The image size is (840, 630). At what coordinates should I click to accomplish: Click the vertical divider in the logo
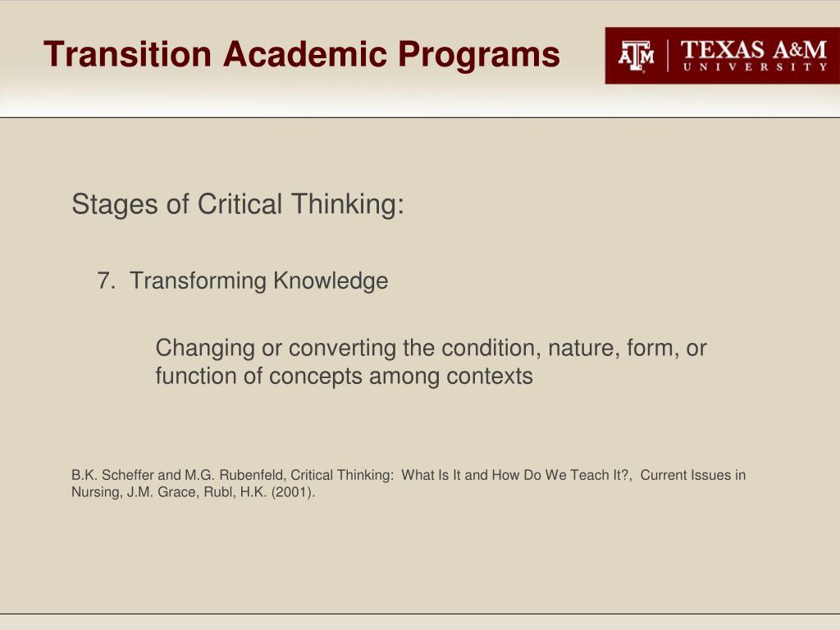[x=668, y=56]
